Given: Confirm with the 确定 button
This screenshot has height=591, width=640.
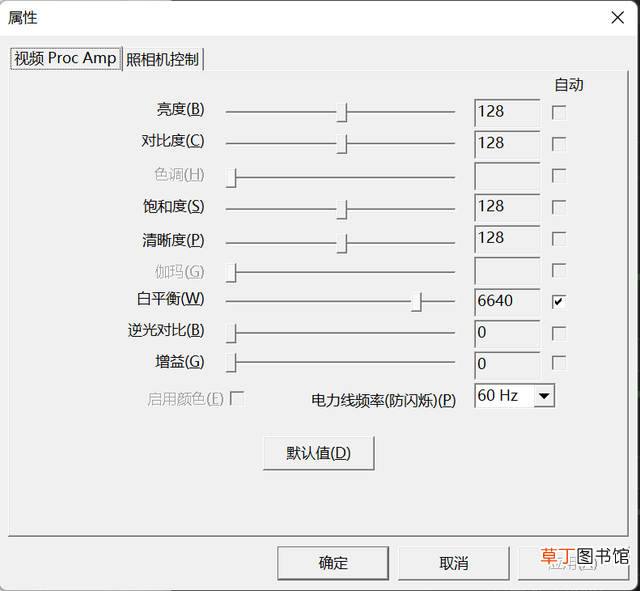Looking at the screenshot, I should tap(333, 563).
